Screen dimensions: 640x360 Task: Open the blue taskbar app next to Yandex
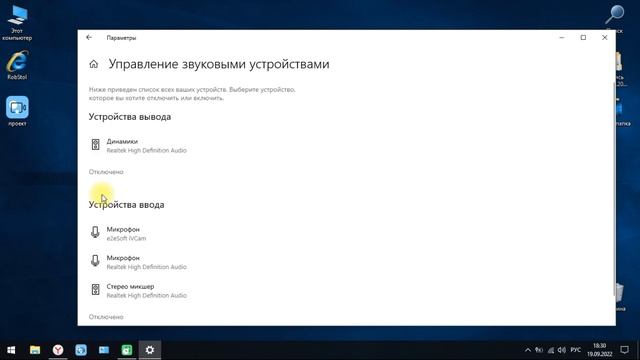[x=81, y=350]
